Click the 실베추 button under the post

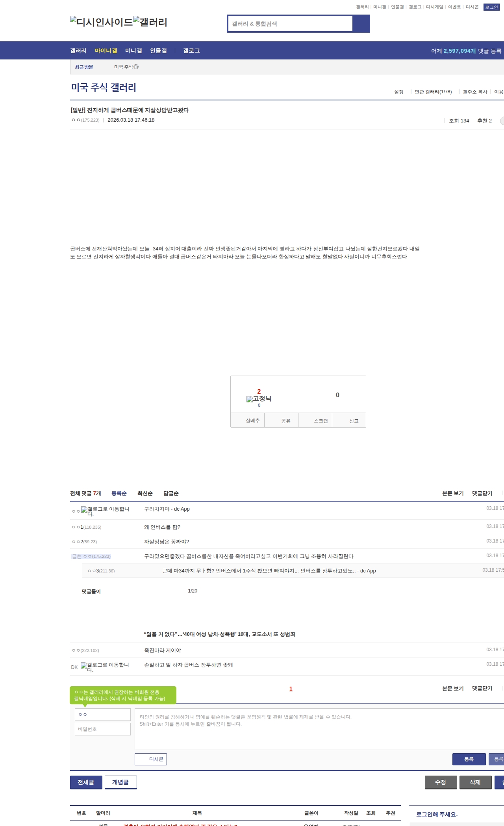coord(247,420)
